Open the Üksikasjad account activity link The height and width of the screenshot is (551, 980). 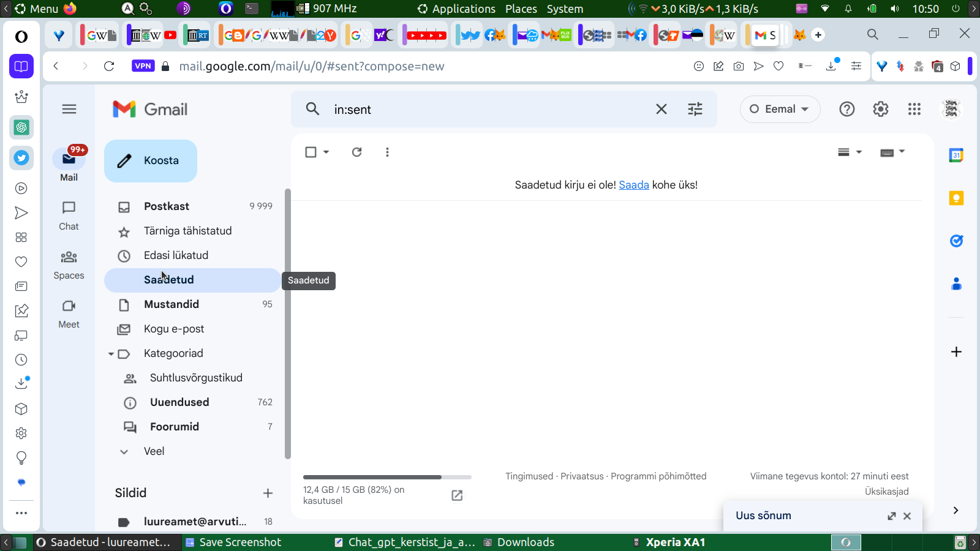[886, 492]
